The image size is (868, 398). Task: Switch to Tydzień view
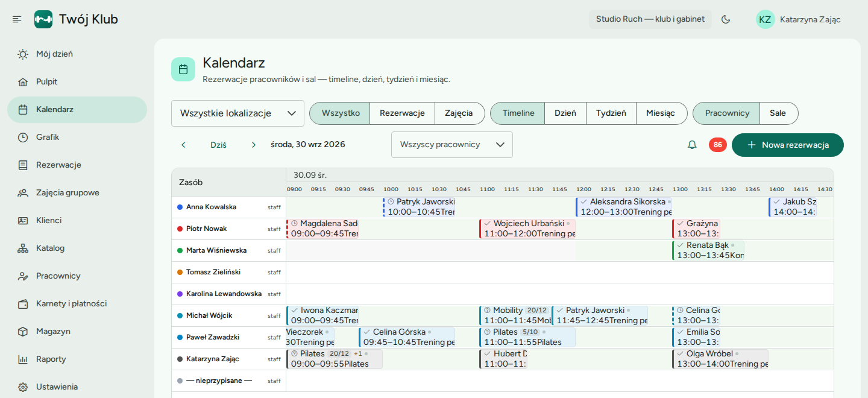611,113
